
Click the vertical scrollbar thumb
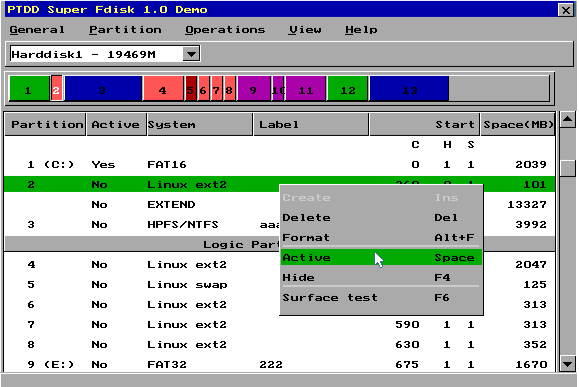(x=567, y=168)
